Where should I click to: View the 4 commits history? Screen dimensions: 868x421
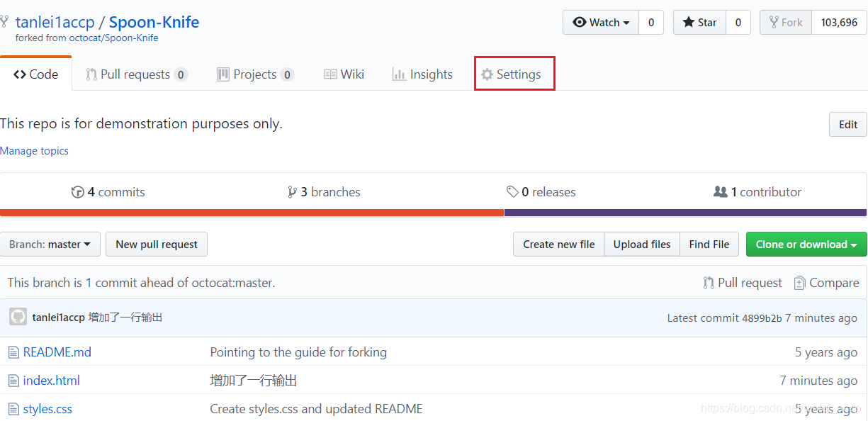pyautogui.click(x=108, y=192)
